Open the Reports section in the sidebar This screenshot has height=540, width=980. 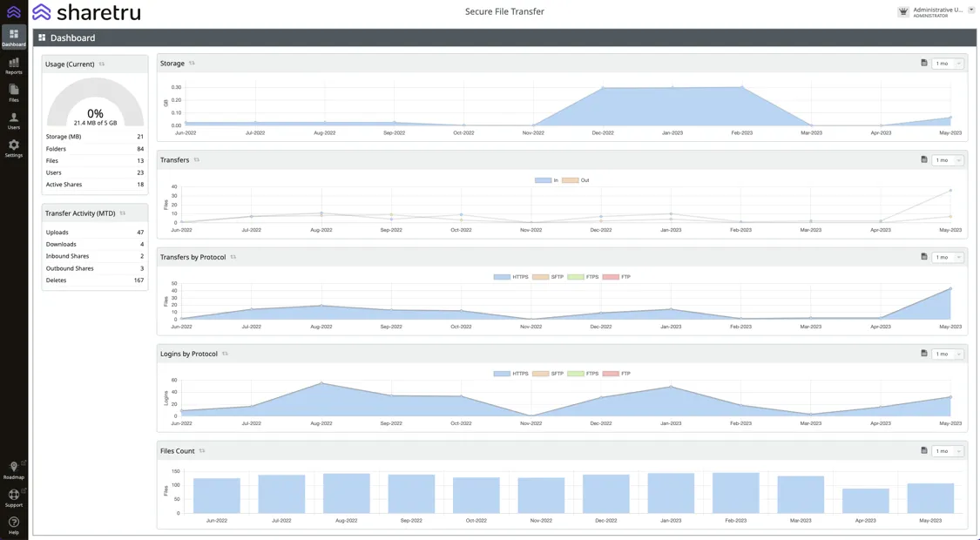(x=14, y=65)
